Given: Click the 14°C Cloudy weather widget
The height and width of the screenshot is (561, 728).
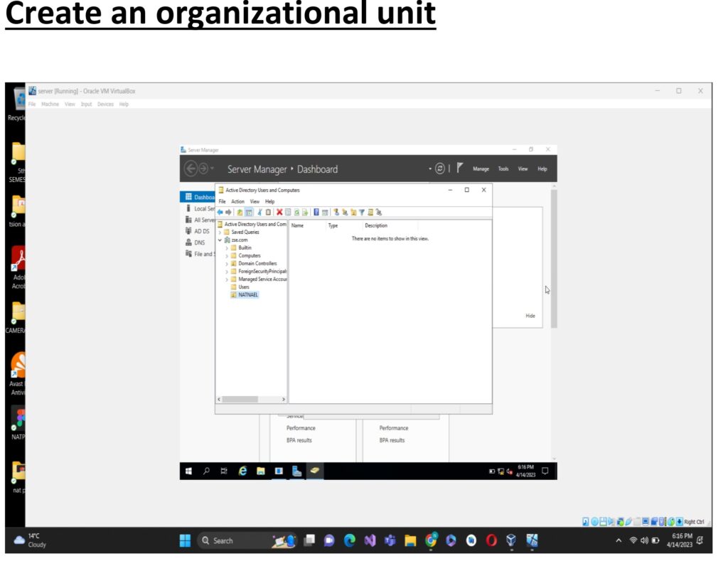Looking at the screenshot, I should [x=31, y=540].
